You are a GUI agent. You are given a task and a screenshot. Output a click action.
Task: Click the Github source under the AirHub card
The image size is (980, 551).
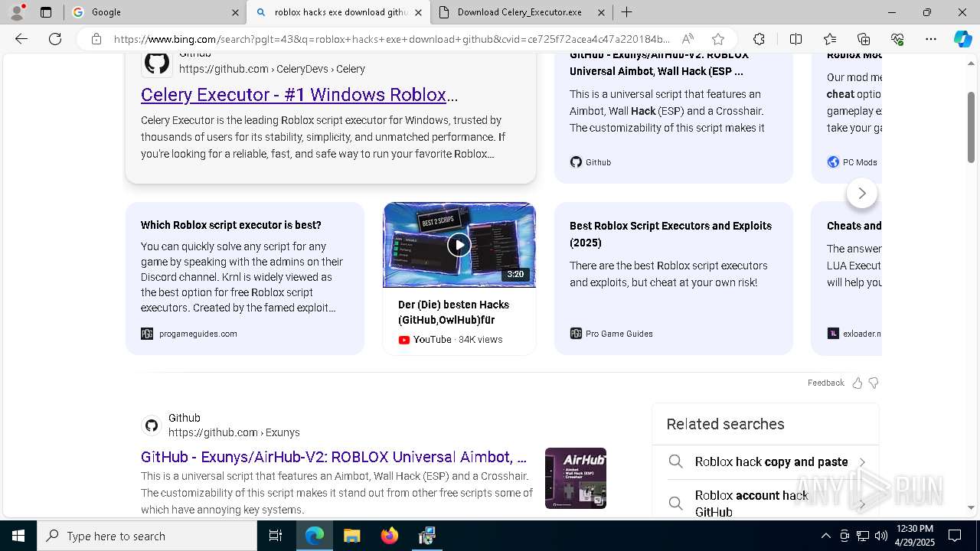(x=590, y=162)
